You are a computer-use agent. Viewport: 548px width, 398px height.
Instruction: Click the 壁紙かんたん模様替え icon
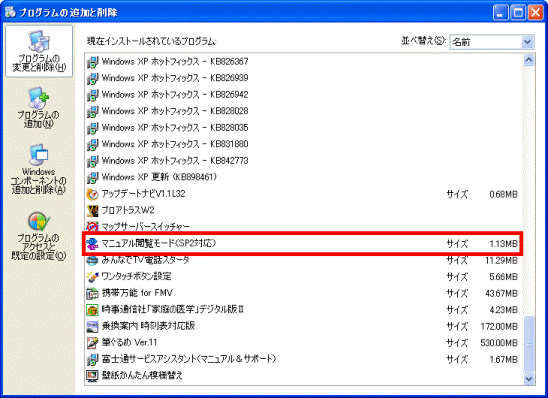(x=92, y=376)
